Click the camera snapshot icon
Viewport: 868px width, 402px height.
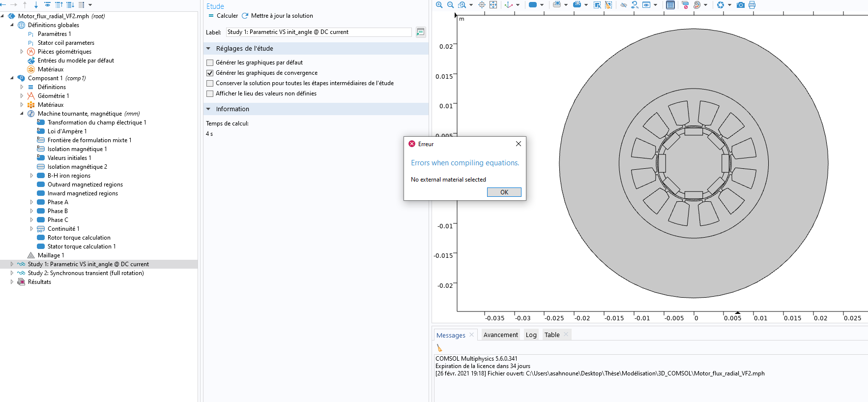(x=741, y=5)
